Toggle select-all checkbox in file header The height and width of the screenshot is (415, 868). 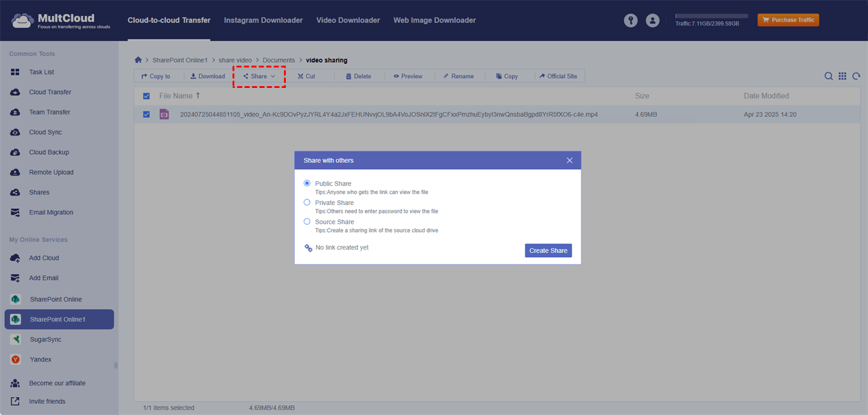point(146,96)
